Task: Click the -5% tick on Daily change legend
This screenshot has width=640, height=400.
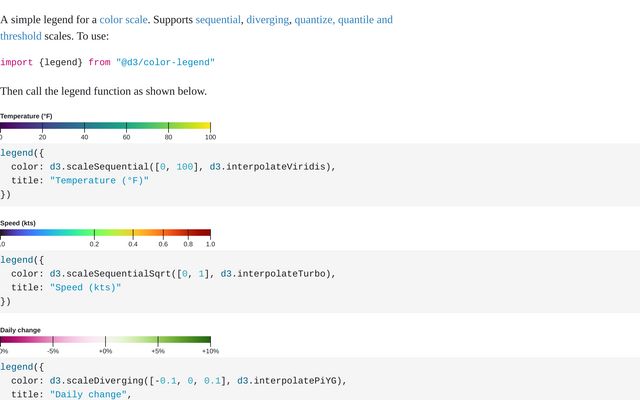Action: click(x=53, y=351)
